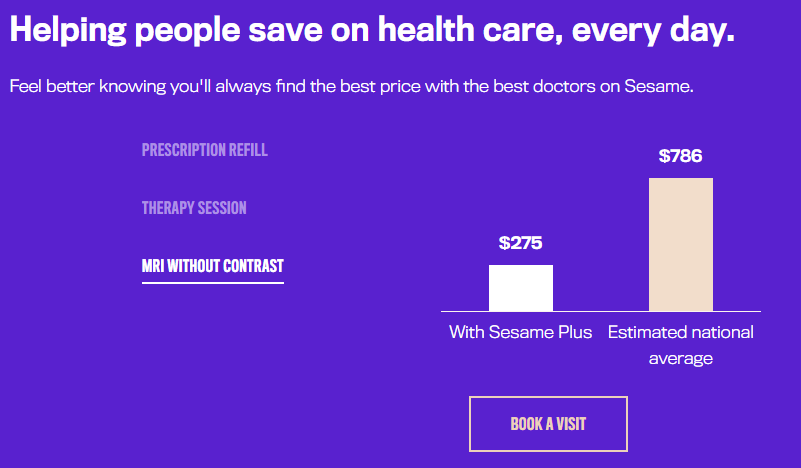
Task: Click the underline beneath MRI Without Contrast
Action: (213, 283)
